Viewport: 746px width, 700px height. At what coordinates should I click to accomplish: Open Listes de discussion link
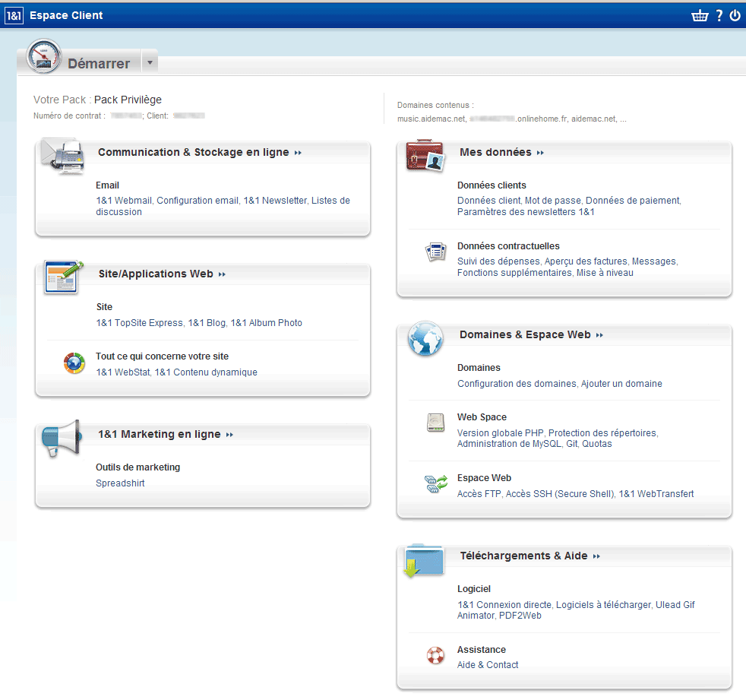click(x=330, y=201)
